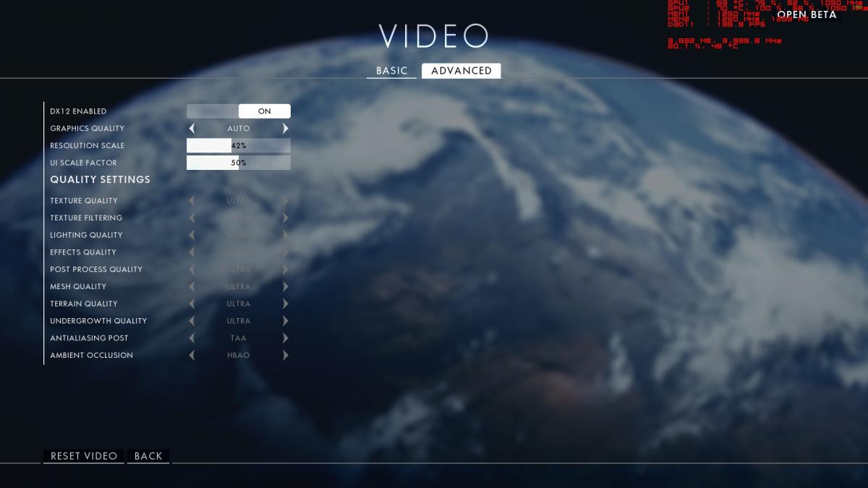Select the TAA antialiasing value
868x488 pixels.
point(239,338)
